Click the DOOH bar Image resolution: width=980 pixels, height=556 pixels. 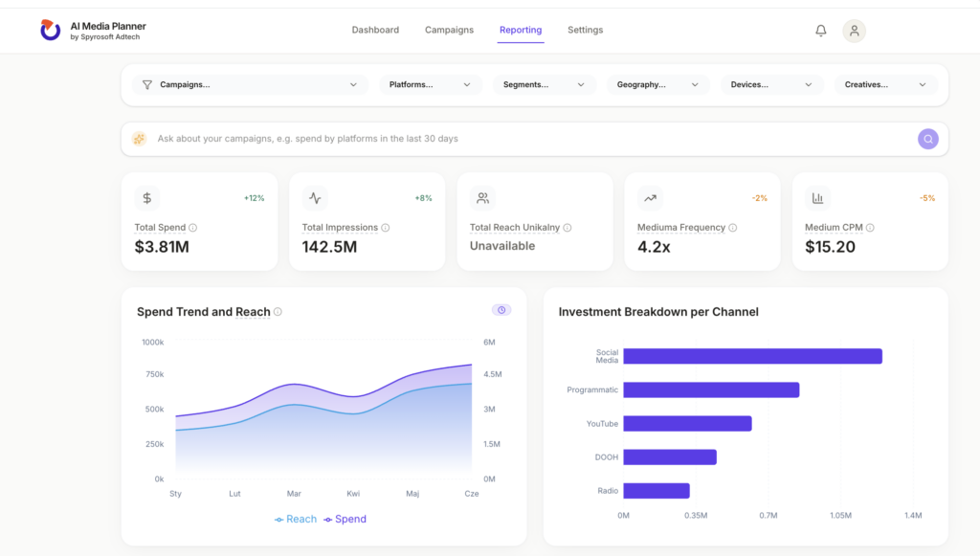[670, 457]
